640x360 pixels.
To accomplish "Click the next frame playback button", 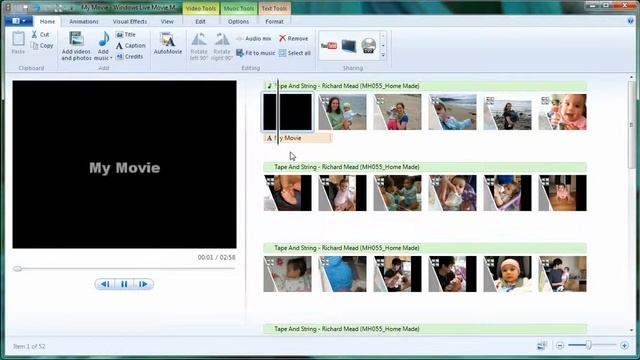I will point(143,284).
